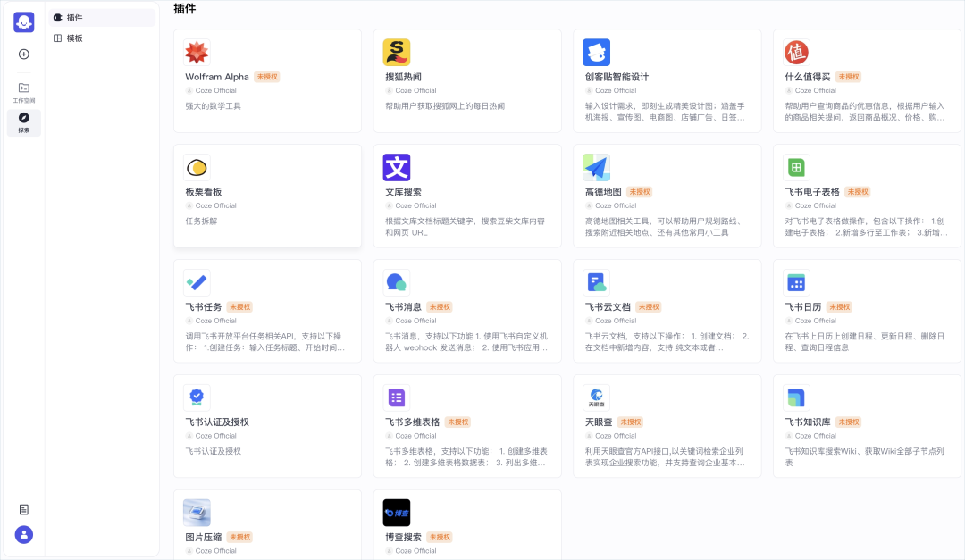Click the 什么值得买 plugin icon
The height and width of the screenshot is (560, 965).
tap(796, 52)
